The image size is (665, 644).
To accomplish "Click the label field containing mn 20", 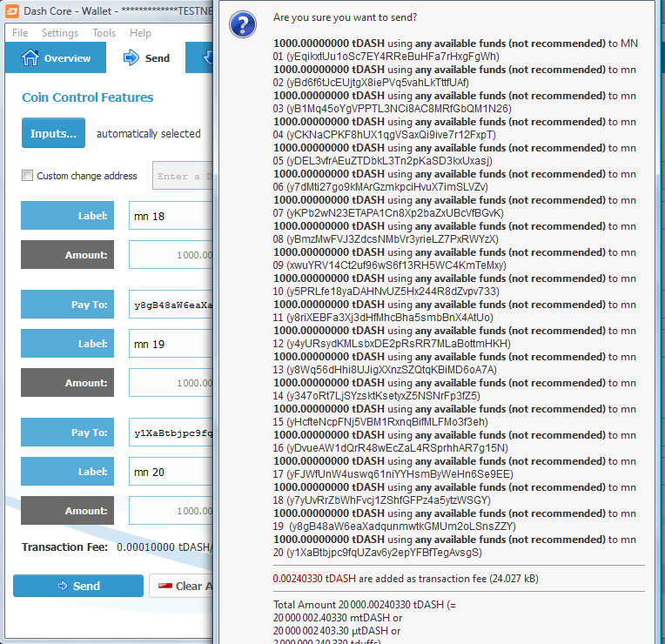I will pyautogui.click(x=171, y=472).
